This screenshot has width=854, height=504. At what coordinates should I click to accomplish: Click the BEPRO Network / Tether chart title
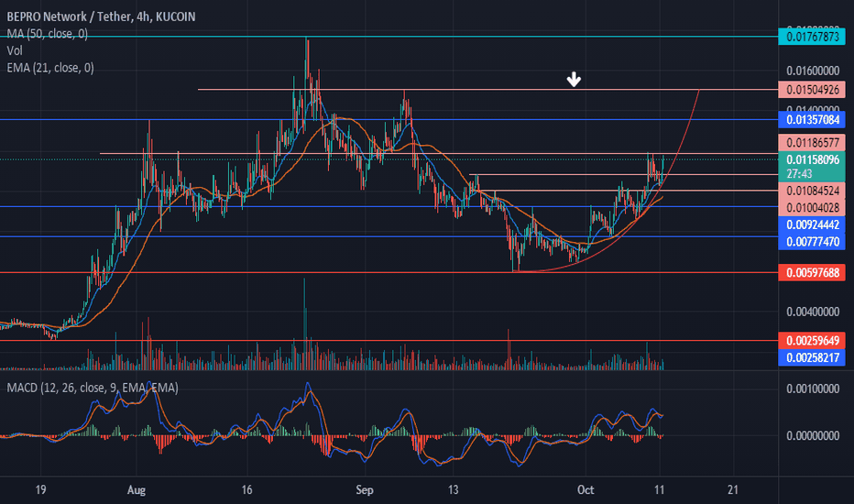click(101, 16)
